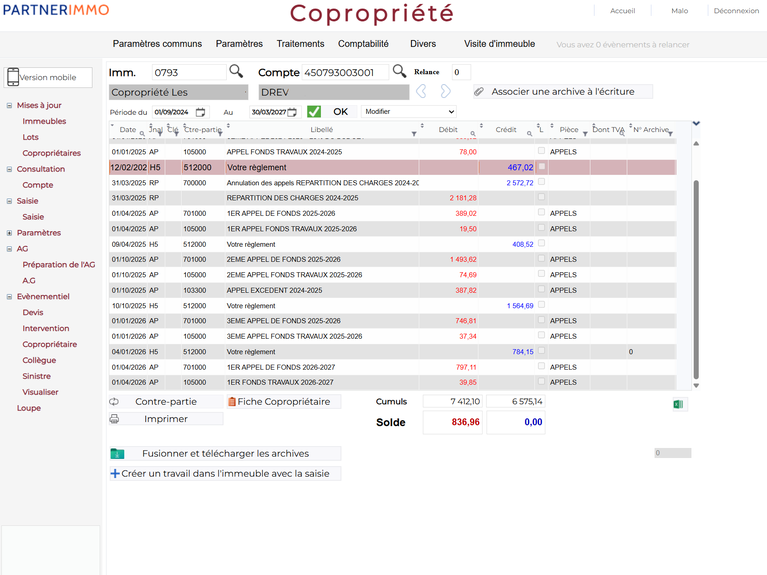
Task: Open the calendar picker for the start date
Action: pyautogui.click(x=201, y=112)
